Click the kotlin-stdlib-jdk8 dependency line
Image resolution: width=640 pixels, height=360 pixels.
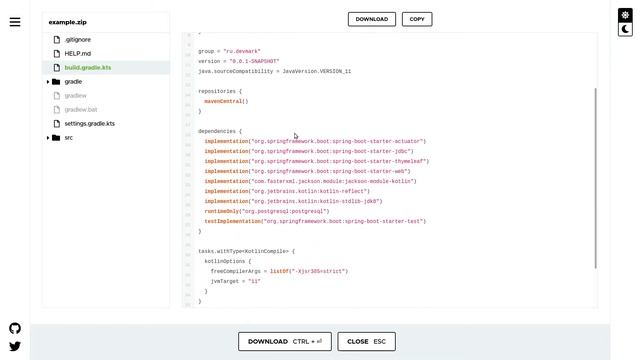[x=293, y=201]
